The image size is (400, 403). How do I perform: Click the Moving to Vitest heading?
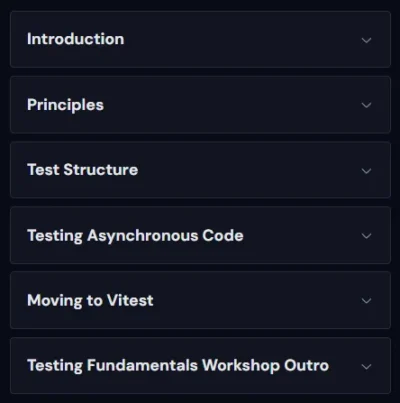[90, 301]
